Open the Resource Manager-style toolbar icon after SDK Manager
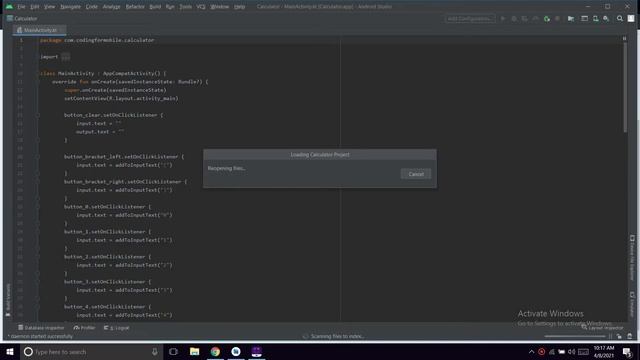 point(606,19)
